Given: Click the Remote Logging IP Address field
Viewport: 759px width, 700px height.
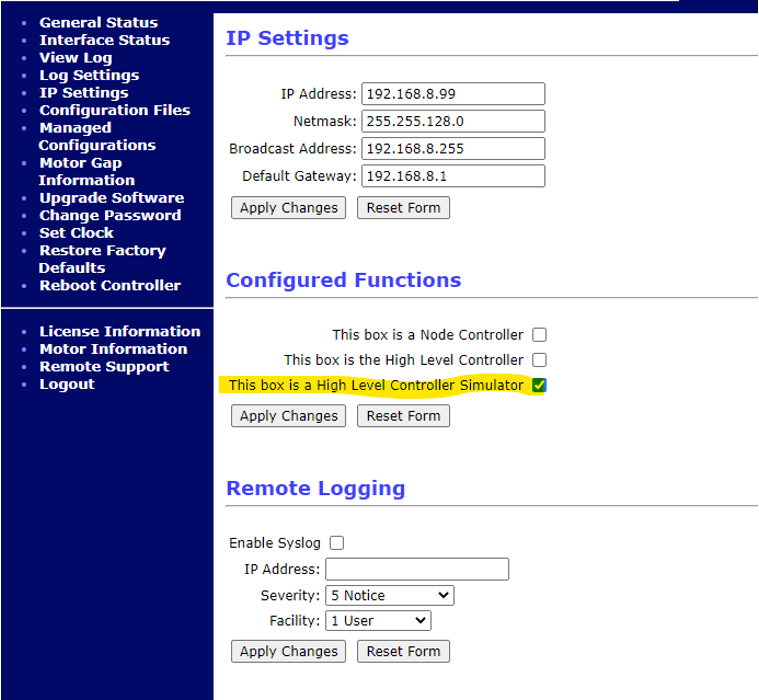Looking at the screenshot, I should click(x=417, y=569).
